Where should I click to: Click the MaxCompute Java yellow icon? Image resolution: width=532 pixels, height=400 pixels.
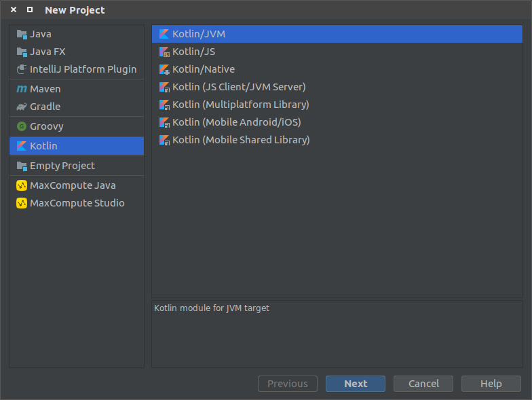[x=22, y=185]
